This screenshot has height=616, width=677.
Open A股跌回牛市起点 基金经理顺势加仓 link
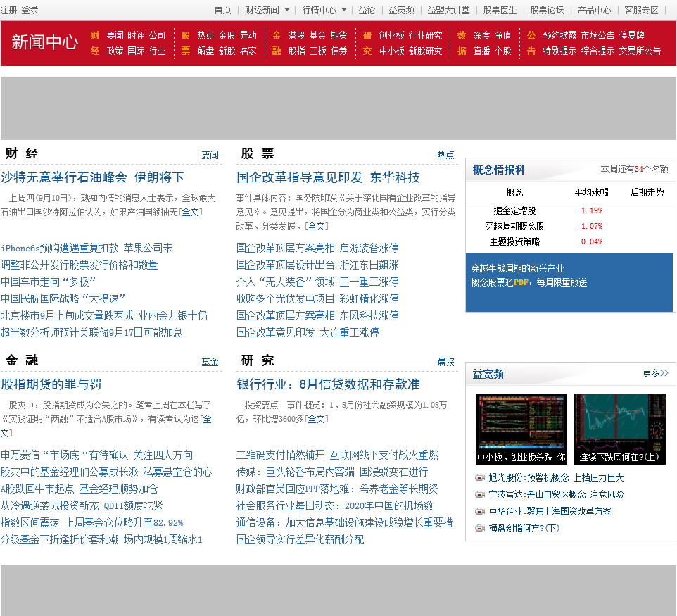(79, 489)
